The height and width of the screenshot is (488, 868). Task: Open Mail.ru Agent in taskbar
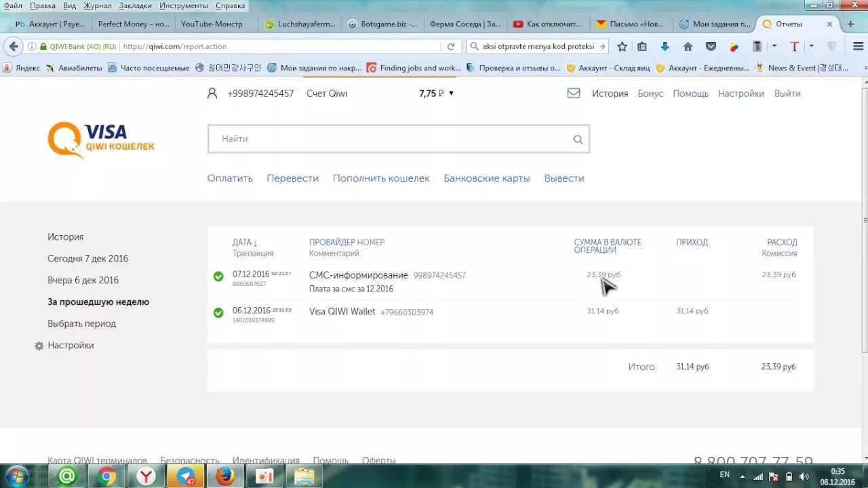67,476
